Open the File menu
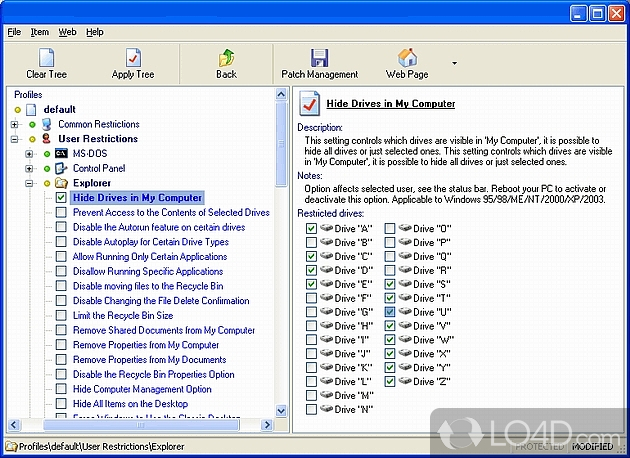This screenshot has width=630, height=458. pyautogui.click(x=14, y=32)
